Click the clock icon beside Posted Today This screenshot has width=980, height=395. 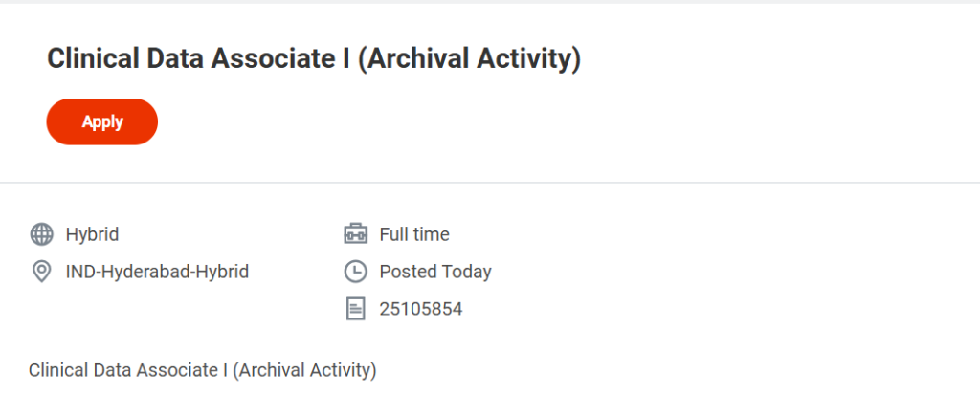pyautogui.click(x=355, y=272)
